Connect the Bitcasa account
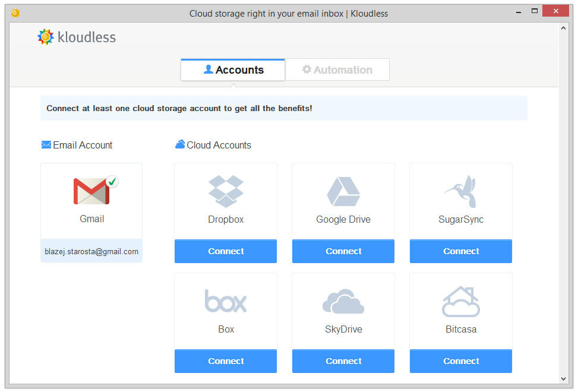 [461, 361]
